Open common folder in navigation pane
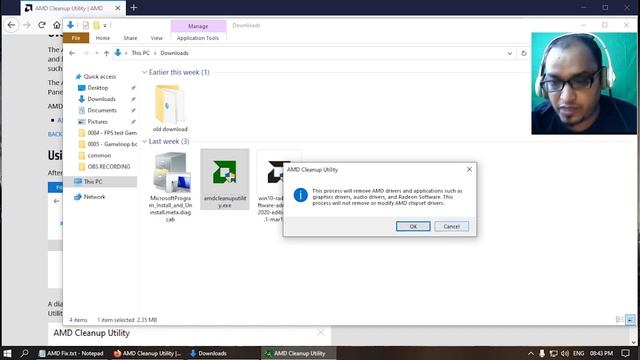The width and height of the screenshot is (640, 360). [99, 156]
